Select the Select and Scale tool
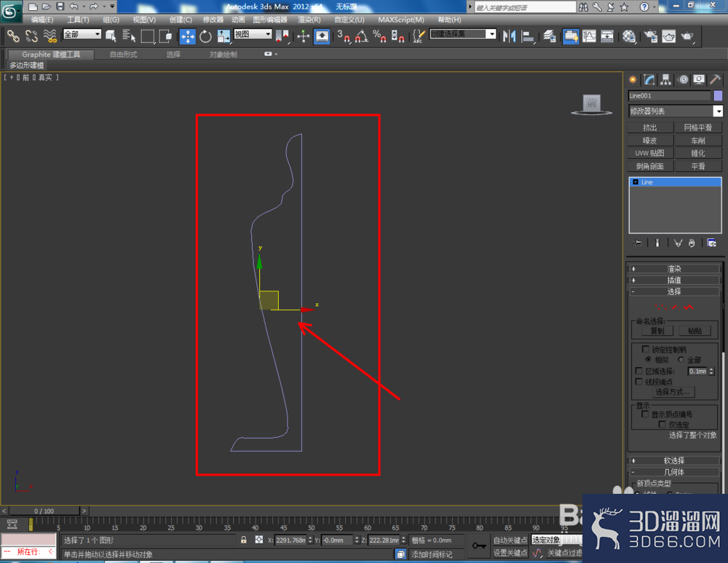This screenshot has height=563, width=728. [x=223, y=36]
